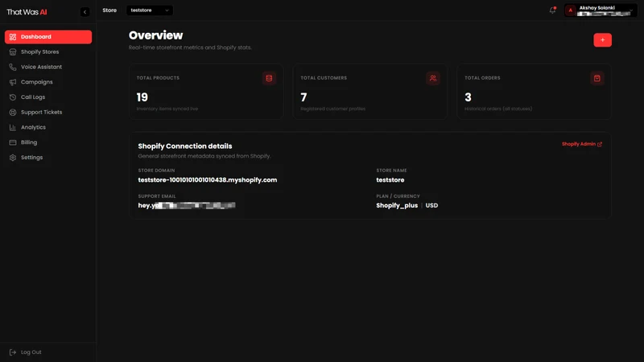644x362 pixels.
Task: Click the Settings gear icon
Action: pos(13,158)
